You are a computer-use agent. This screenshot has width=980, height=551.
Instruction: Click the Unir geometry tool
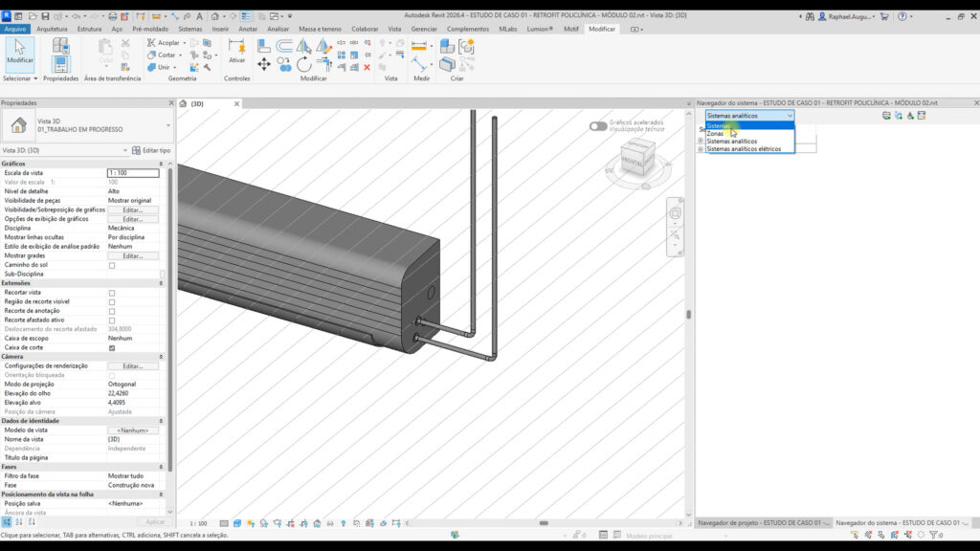pos(161,67)
